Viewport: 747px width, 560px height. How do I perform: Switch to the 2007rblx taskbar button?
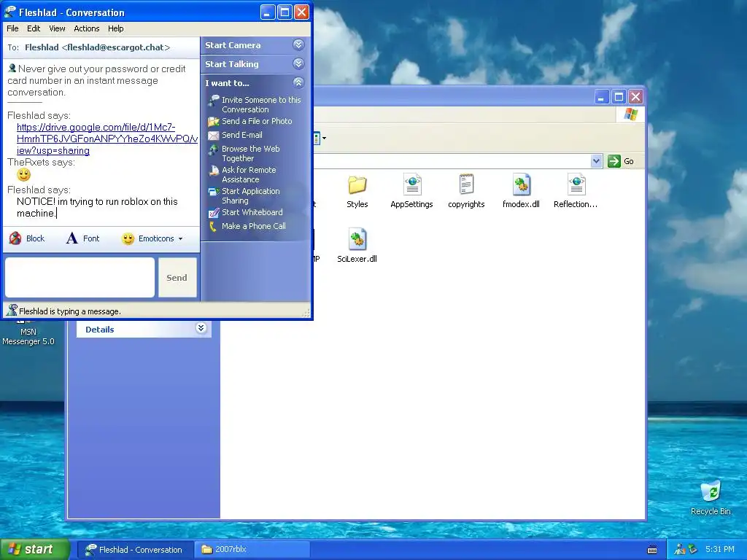(251, 550)
